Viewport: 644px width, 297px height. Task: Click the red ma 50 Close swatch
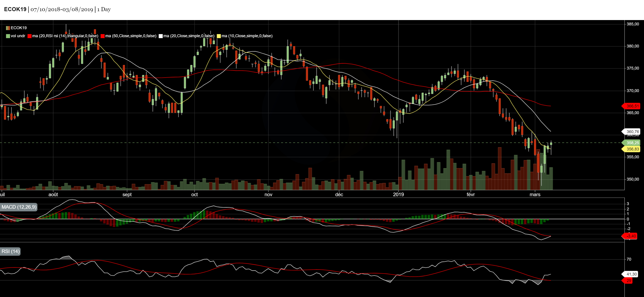[103, 36]
